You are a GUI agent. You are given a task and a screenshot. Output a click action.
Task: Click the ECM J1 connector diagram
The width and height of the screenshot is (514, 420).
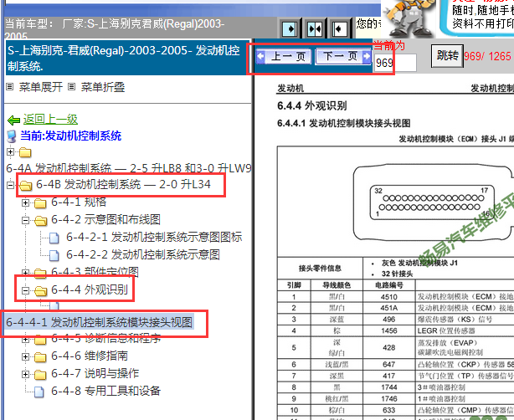coord(434,202)
